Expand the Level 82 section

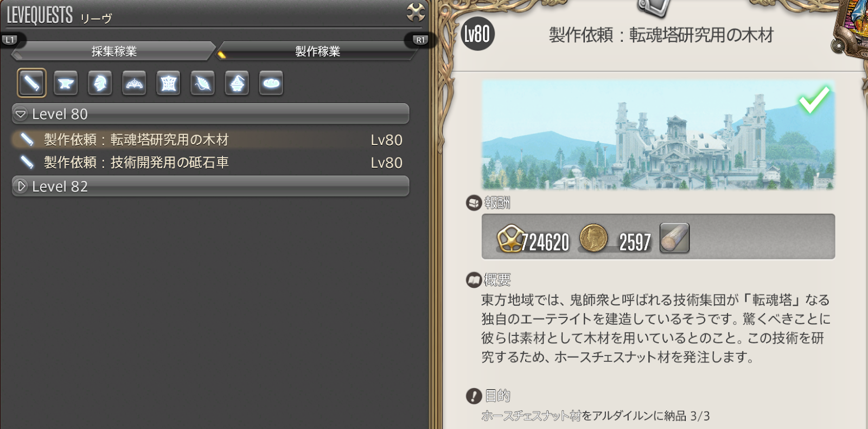click(210, 186)
